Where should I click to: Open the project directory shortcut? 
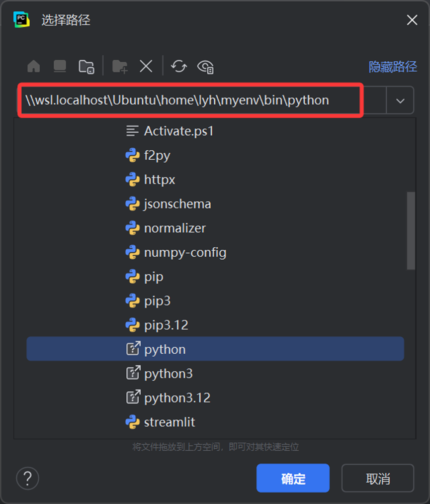click(x=86, y=66)
